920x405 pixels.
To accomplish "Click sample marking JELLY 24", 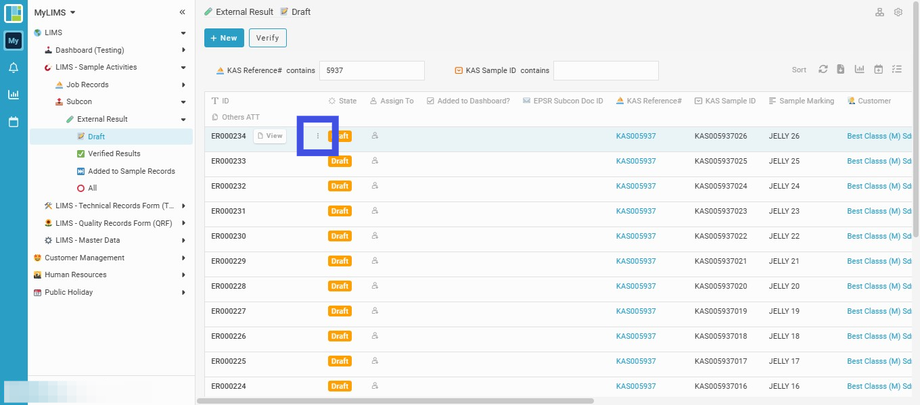I will click(x=784, y=186).
